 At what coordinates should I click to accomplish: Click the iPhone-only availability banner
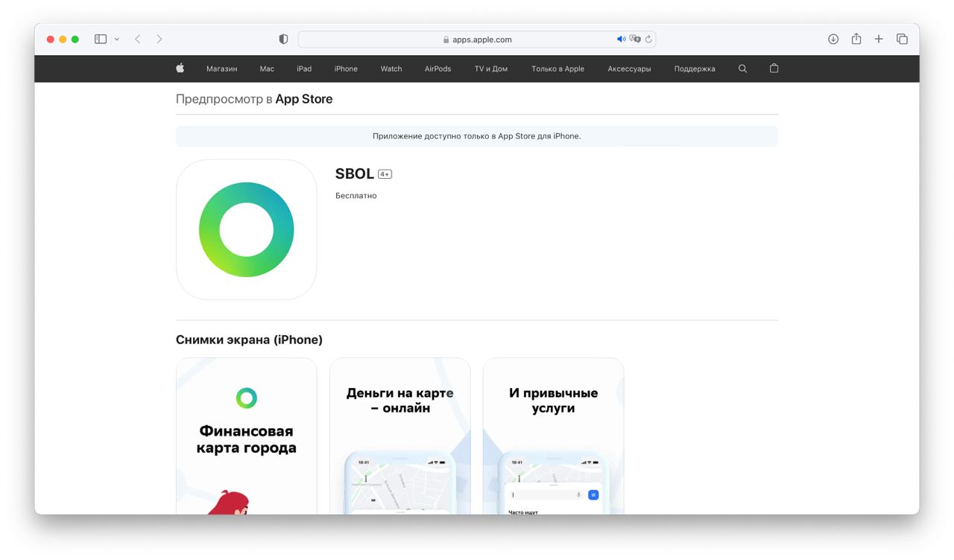click(477, 136)
